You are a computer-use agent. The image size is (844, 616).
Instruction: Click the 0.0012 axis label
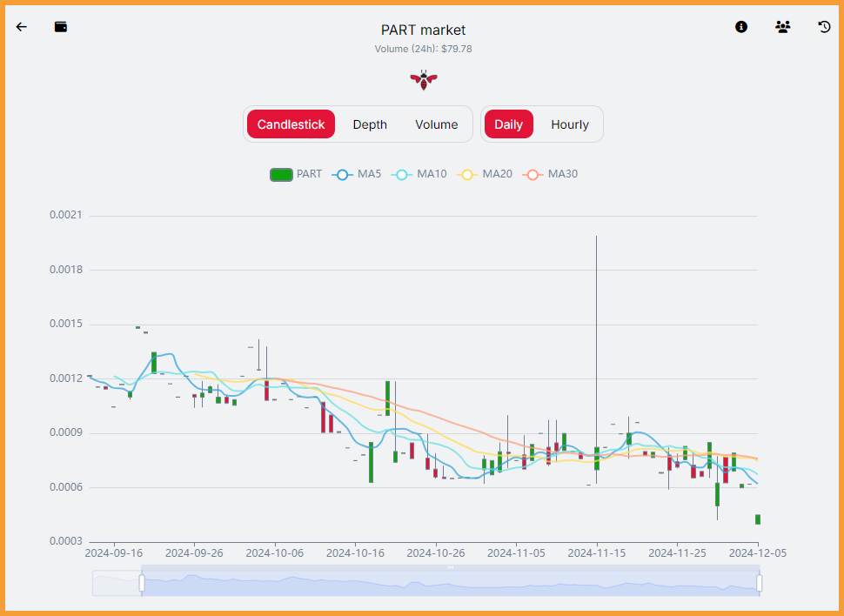pos(66,378)
